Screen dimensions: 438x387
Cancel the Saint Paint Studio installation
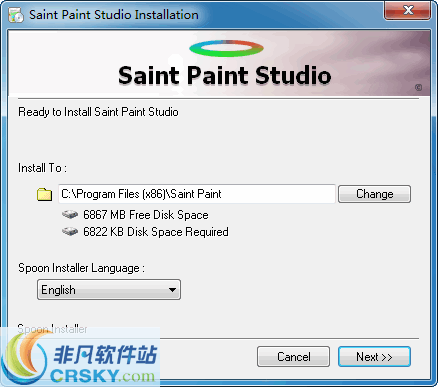293,357
